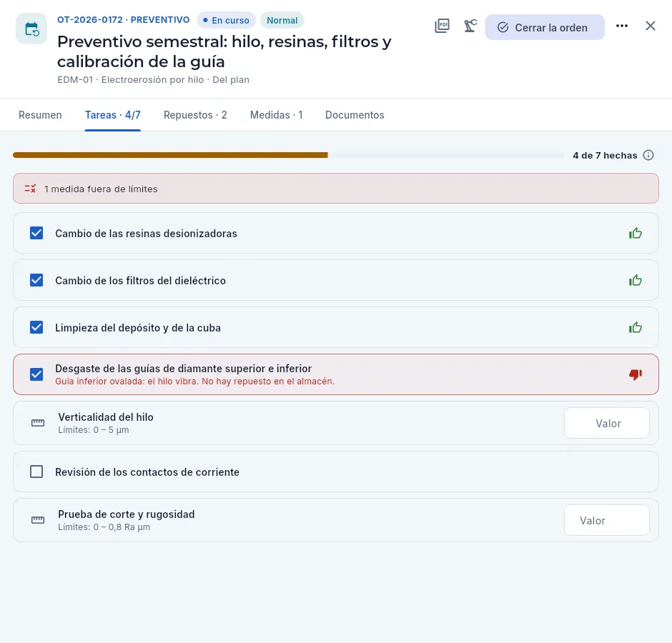Check Revisión de los contactos de corriente
The width and height of the screenshot is (672, 643).
(x=36, y=472)
